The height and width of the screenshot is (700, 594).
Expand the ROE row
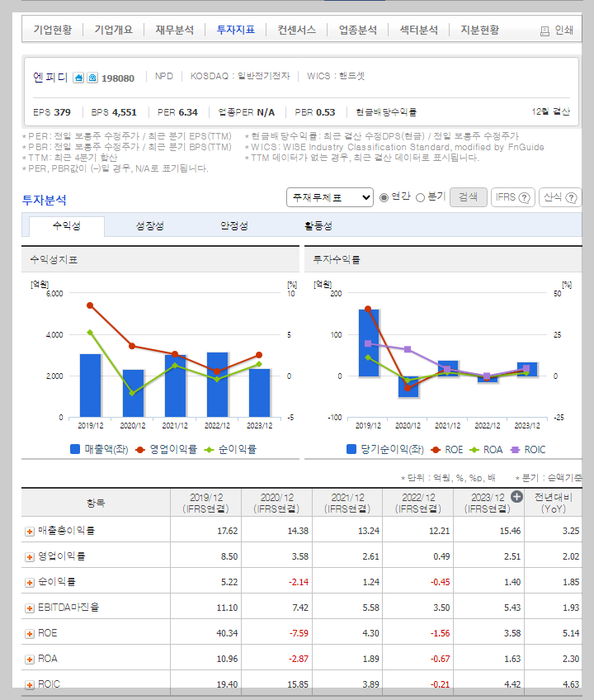click(30, 634)
